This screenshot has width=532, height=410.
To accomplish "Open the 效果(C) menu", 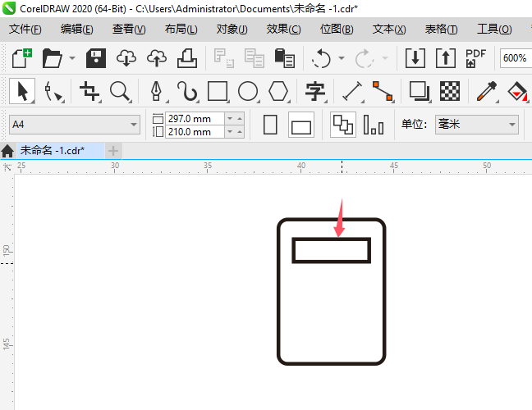I will pos(283,30).
